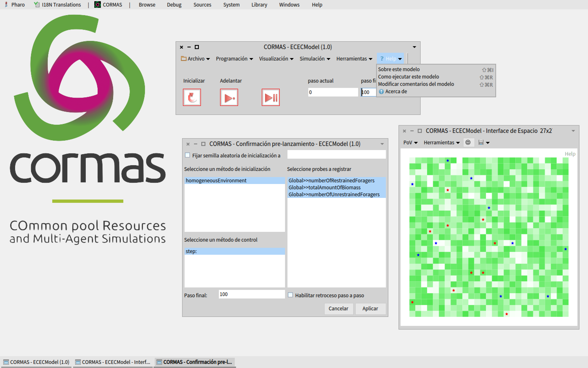Click the question mark Help icon
The image size is (588, 368).
tap(382, 59)
